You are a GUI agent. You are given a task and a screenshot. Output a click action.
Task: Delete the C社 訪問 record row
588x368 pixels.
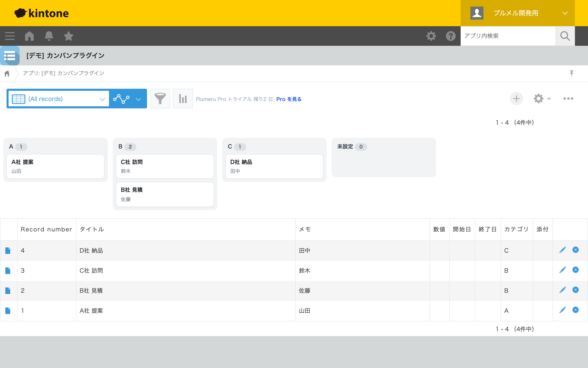(575, 270)
